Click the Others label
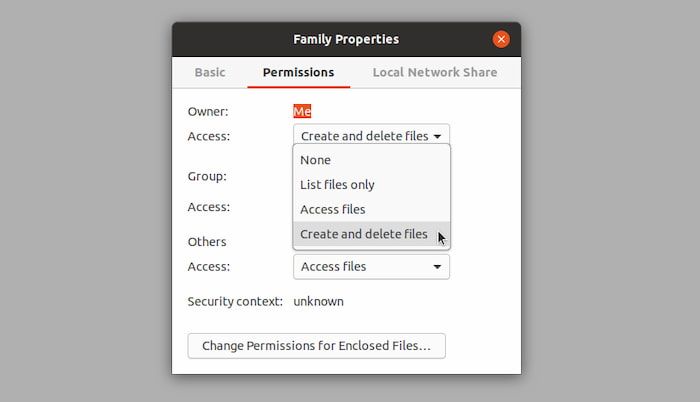The height and width of the screenshot is (402, 700). [x=207, y=241]
